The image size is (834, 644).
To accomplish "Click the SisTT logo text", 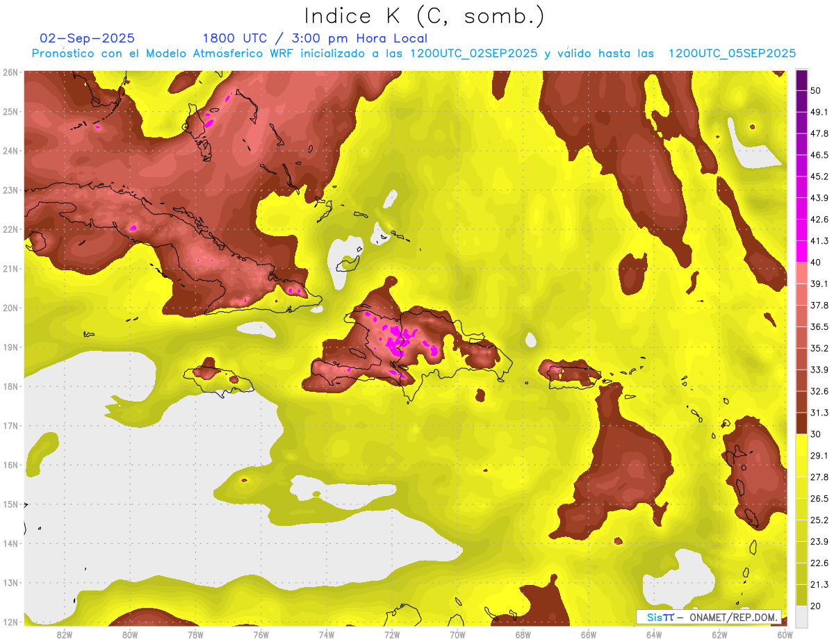I will 660,617.
